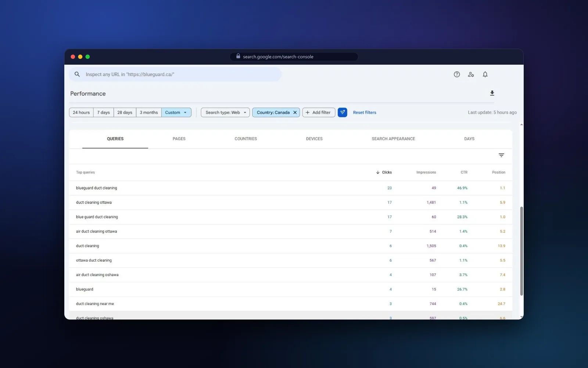Click the 'Top queries' column header
This screenshot has width=588, height=368.
click(85, 172)
